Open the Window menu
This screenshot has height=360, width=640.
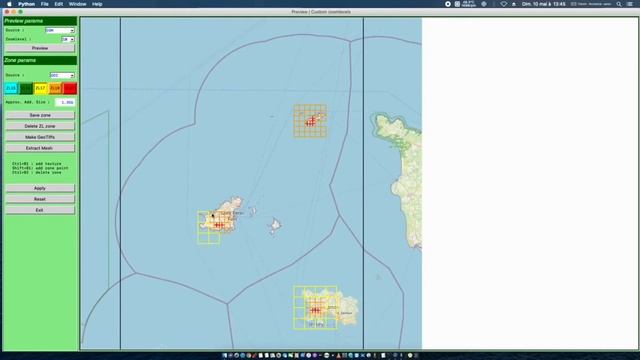77,4
